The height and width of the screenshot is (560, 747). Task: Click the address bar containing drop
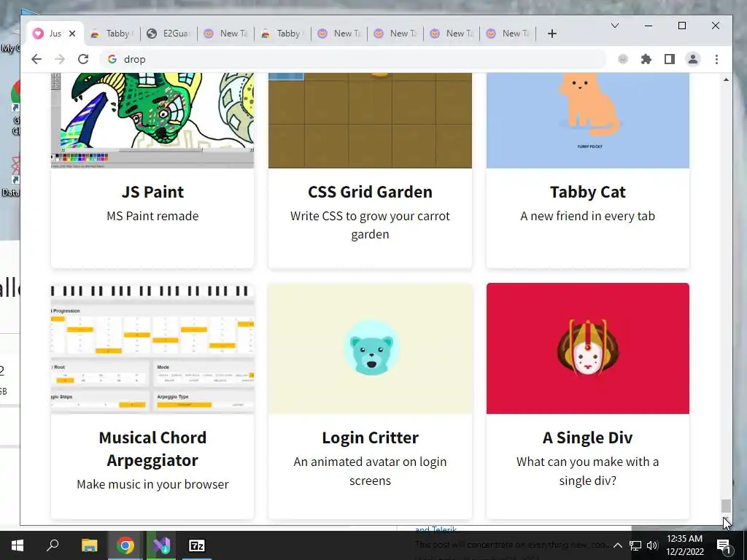[x=352, y=59]
